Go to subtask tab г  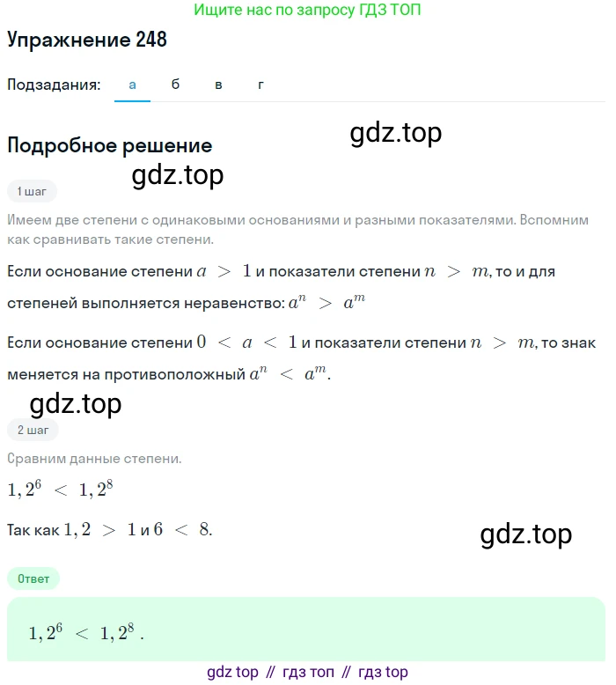click(260, 85)
